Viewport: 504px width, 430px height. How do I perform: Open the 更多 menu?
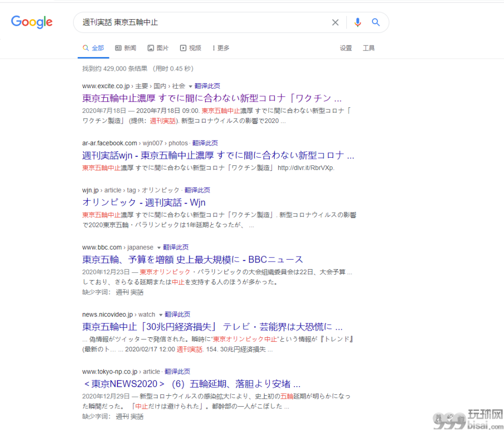(x=221, y=48)
